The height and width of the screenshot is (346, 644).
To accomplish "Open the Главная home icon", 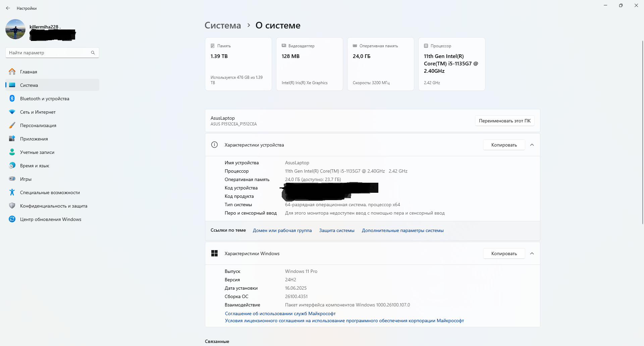I will (12, 71).
